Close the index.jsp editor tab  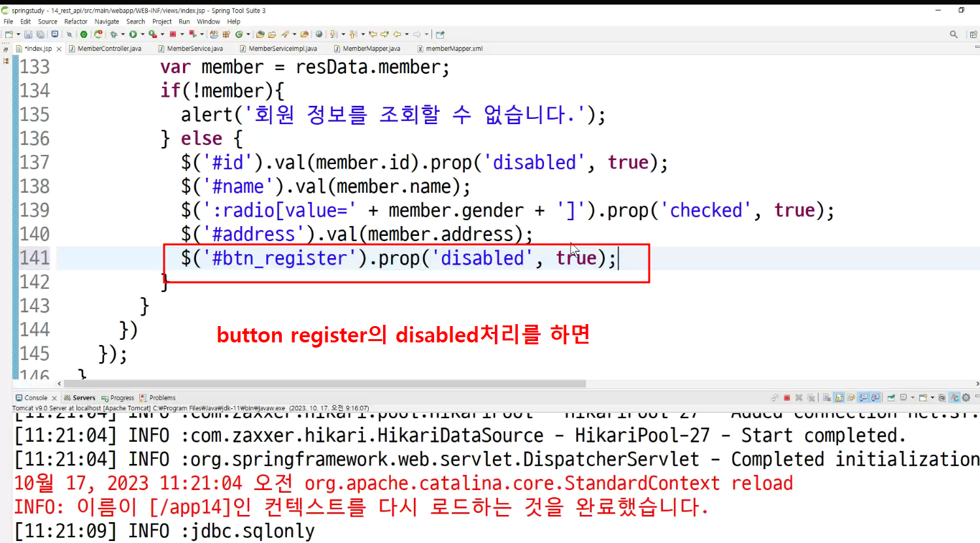[x=59, y=49]
